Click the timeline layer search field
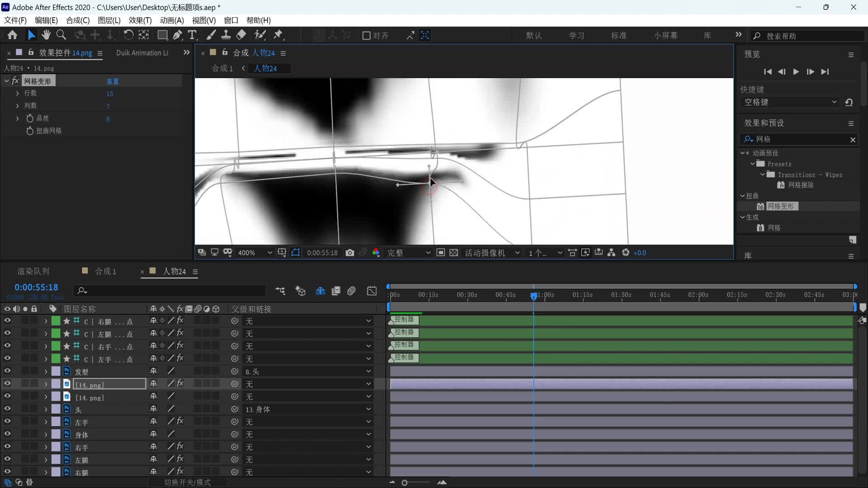The width and height of the screenshot is (868, 488). point(170,291)
